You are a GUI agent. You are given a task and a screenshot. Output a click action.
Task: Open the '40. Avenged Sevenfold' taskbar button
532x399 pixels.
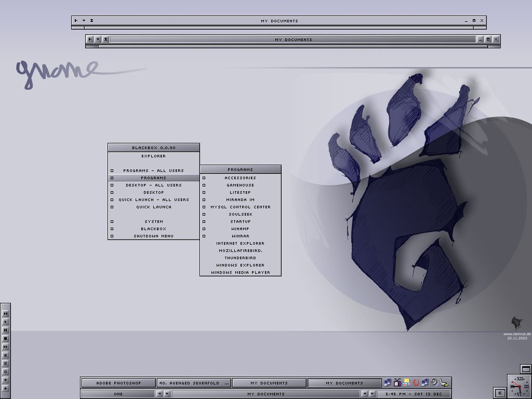(194, 383)
